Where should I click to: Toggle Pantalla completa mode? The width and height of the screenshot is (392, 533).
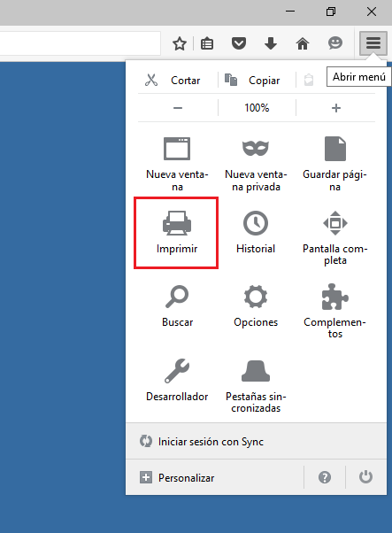[335, 223]
